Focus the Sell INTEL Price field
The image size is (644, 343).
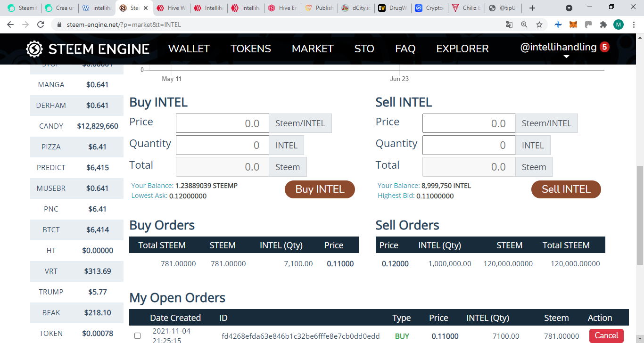(x=469, y=123)
